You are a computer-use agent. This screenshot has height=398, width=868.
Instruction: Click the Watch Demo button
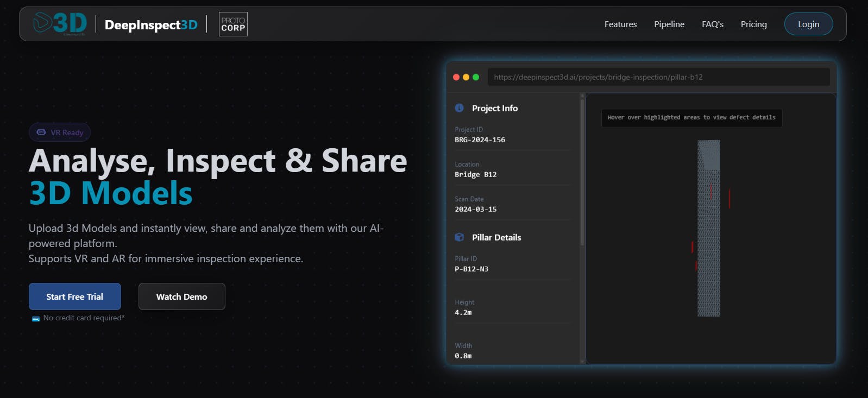point(182,296)
